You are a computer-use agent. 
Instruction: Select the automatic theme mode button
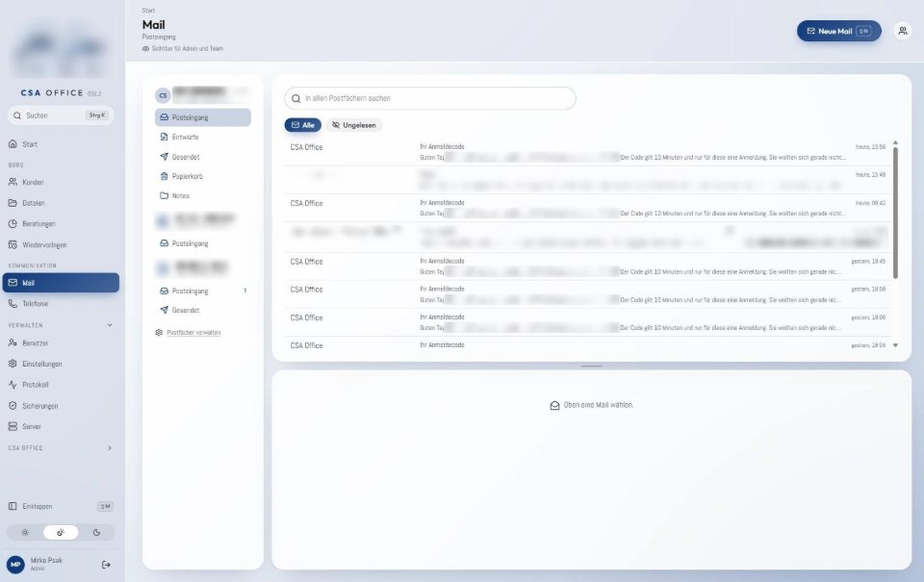coord(61,533)
